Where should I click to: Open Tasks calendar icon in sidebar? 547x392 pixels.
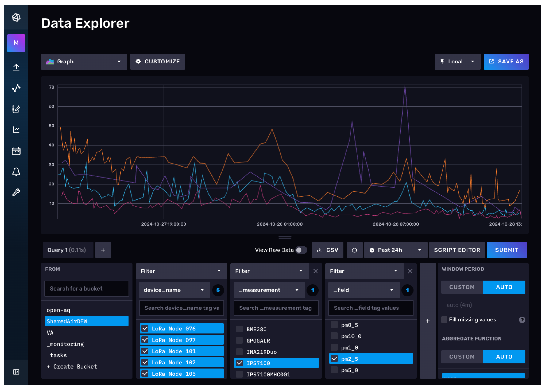click(16, 151)
